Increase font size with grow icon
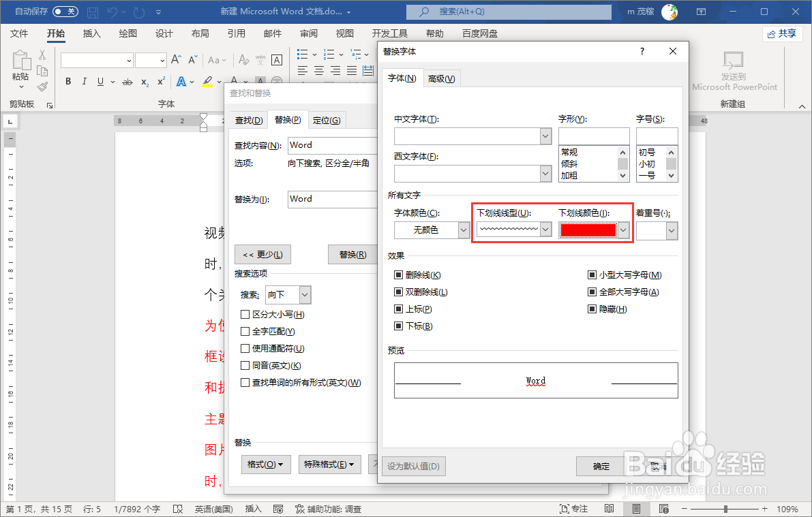The height and width of the screenshot is (517, 812). (176, 59)
